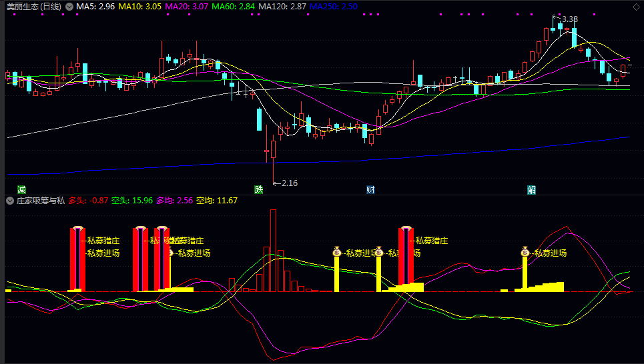Click the blue 解 event marker
Screen dimensions: 644x364
pyautogui.click(x=531, y=189)
